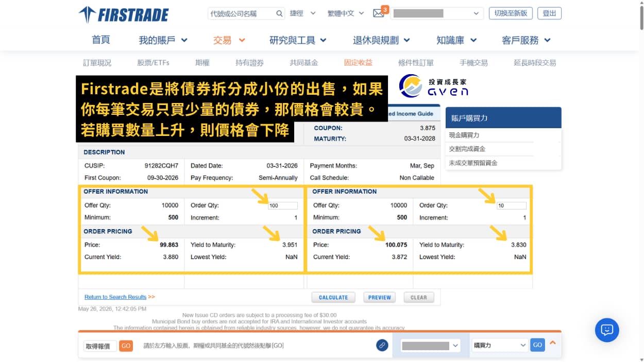The image size is (644, 362).
Task: Expand the 退休與規劃 menu
Action: click(381, 40)
